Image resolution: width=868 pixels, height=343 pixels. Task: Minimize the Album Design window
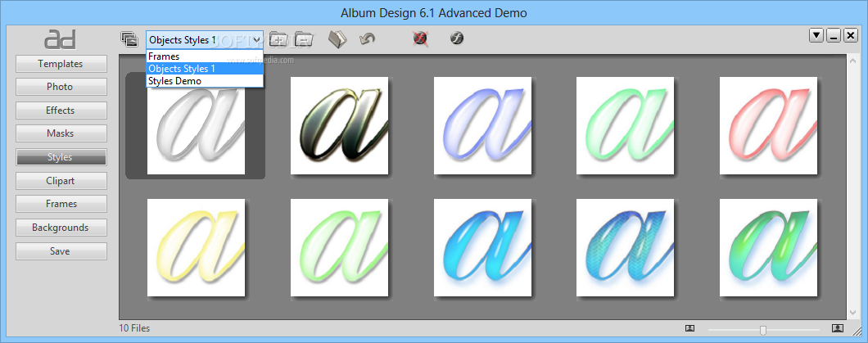tap(834, 36)
